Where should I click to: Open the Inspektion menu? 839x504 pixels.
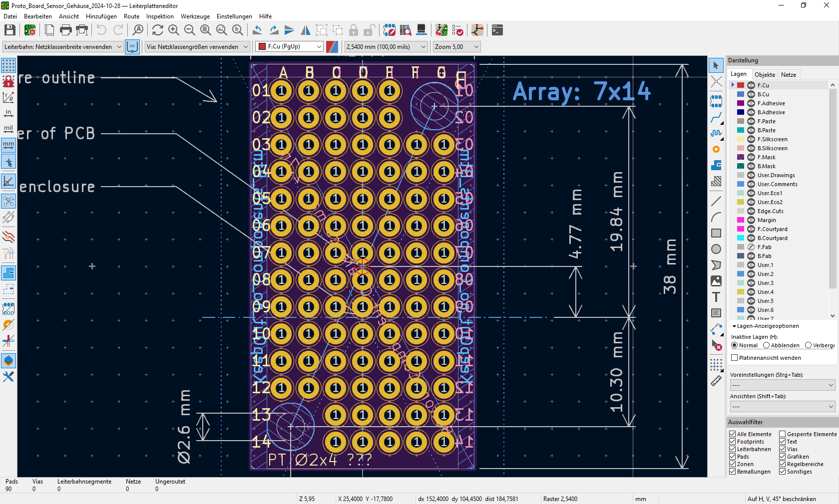coord(160,16)
